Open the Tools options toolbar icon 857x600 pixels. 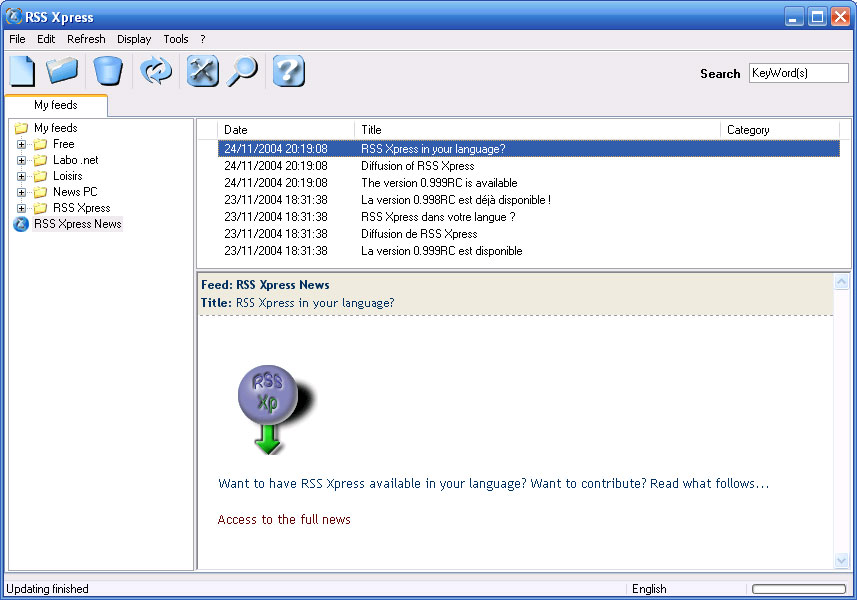click(203, 71)
